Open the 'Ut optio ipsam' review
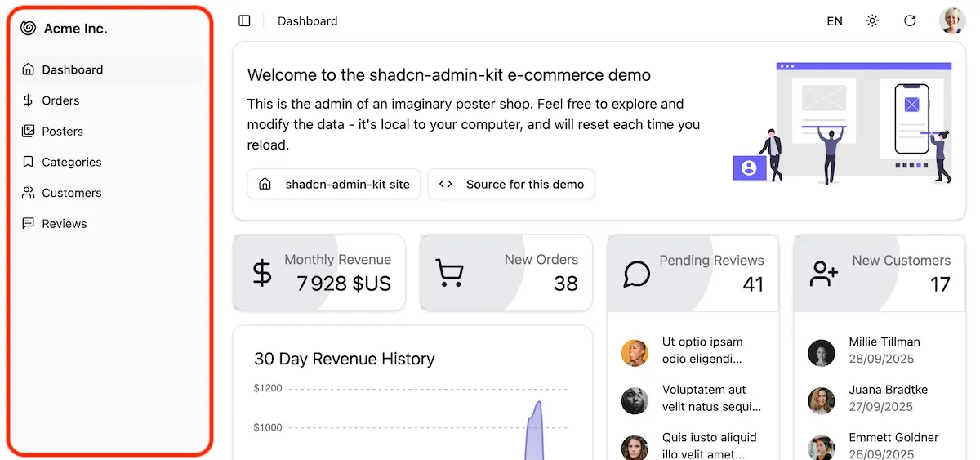Viewport: 980px width, 460px height. [702, 351]
